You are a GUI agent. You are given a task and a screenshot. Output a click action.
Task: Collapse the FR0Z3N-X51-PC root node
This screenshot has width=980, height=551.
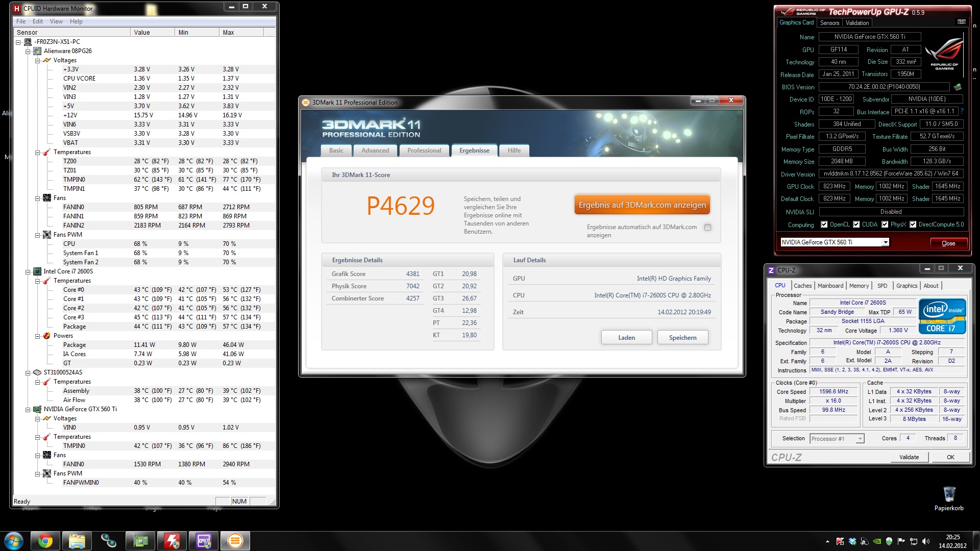[x=18, y=42]
